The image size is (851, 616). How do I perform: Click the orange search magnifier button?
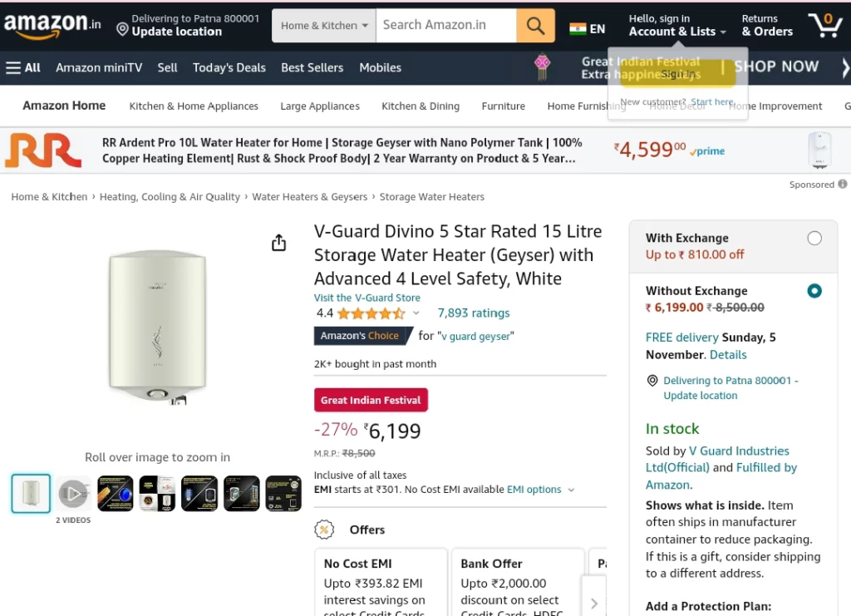pyautogui.click(x=535, y=26)
